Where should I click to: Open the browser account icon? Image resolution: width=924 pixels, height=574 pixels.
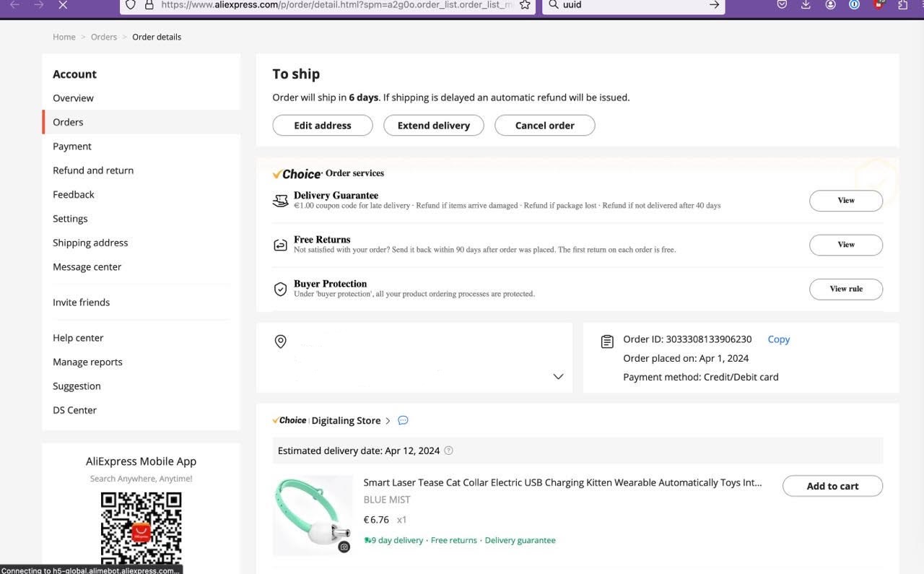[x=830, y=4]
